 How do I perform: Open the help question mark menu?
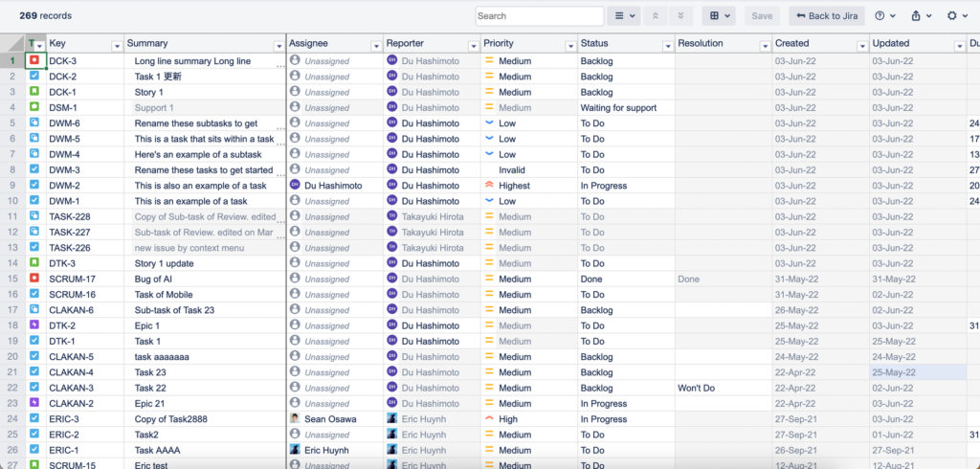tap(884, 16)
